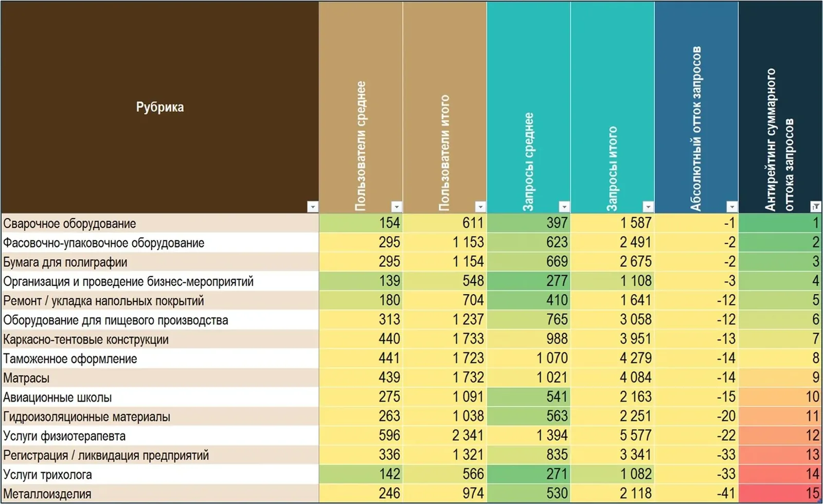The height and width of the screenshot is (504, 823).
Task: Click anti-rating value 15 in Металлоизделия row
Action: (780, 494)
